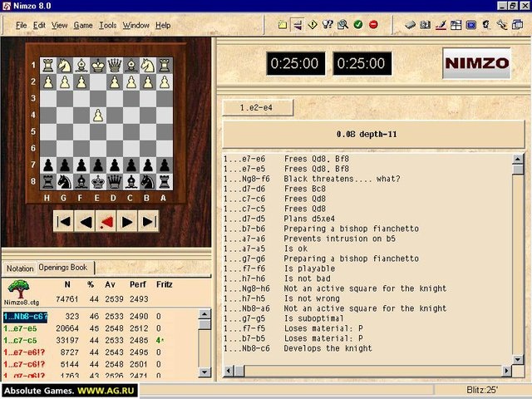The image size is (532, 399).
Task: Click the left 0:25:00 clock
Action: pyautogui.click(x=295, y=63)
